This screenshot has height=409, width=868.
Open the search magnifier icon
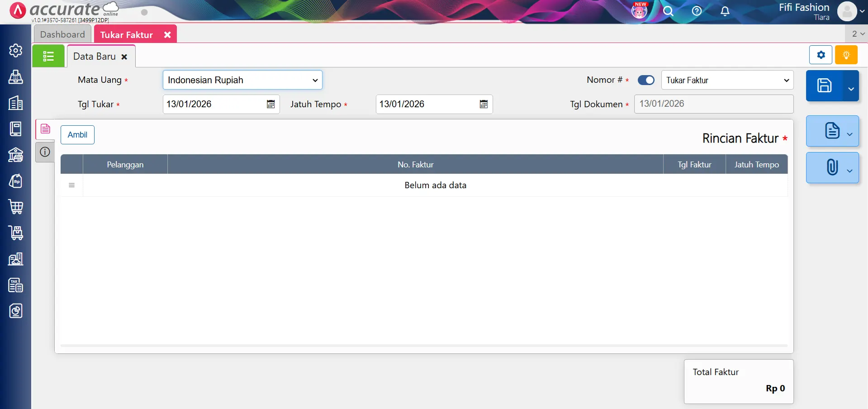pyautogui.click(x=668, y=11)
